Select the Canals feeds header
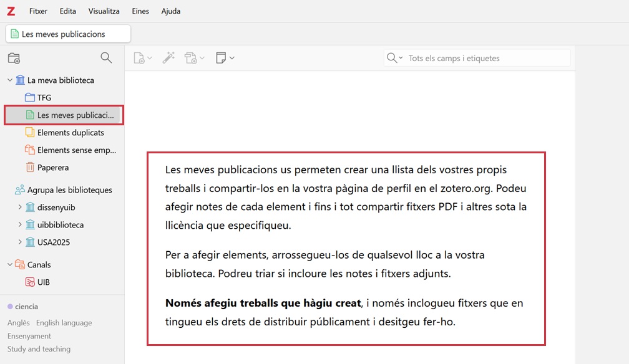629x364 pixels. click(x=39, y=265)
